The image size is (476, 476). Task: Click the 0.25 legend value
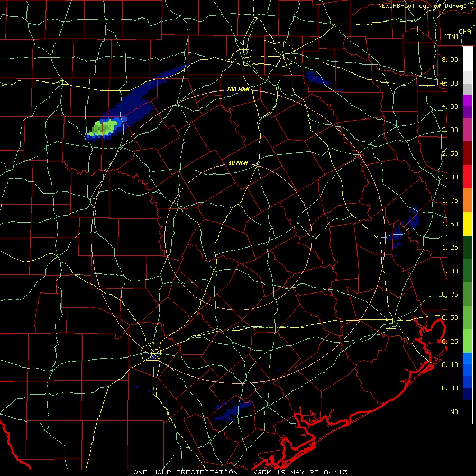450,342
